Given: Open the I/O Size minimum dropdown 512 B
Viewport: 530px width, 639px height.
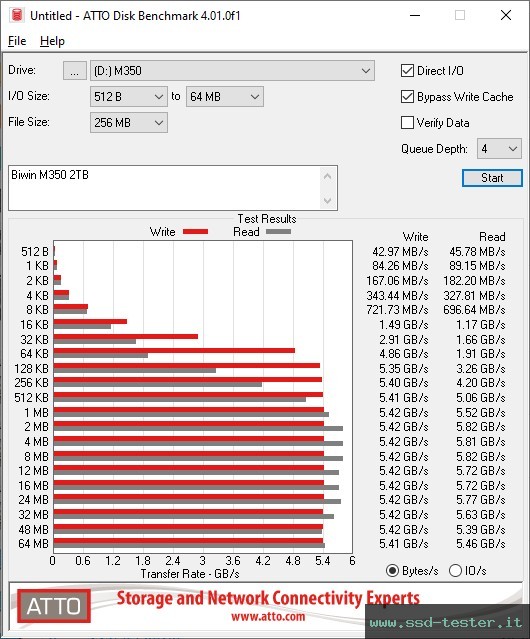Looking at the screenshot, I should point(129,97).
